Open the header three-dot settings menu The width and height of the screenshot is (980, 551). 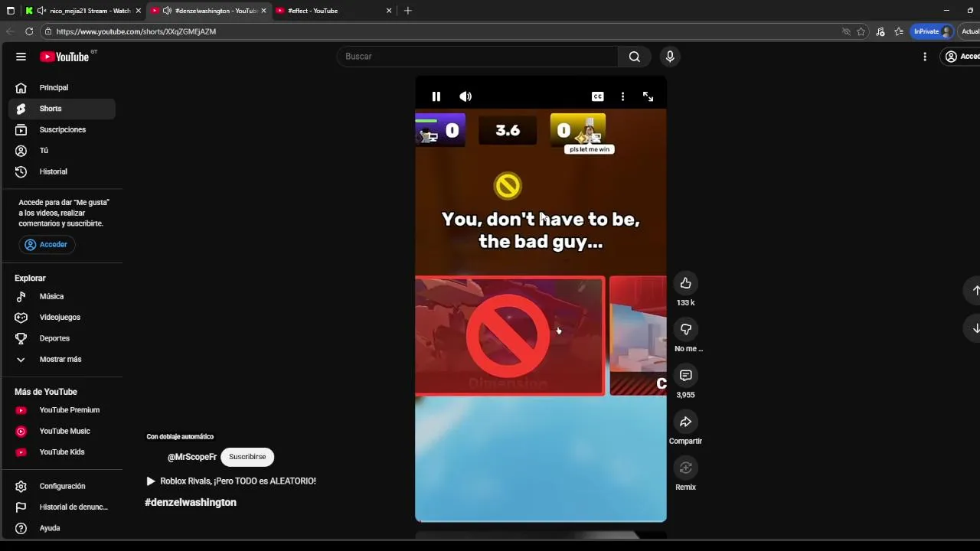(925, 57)
